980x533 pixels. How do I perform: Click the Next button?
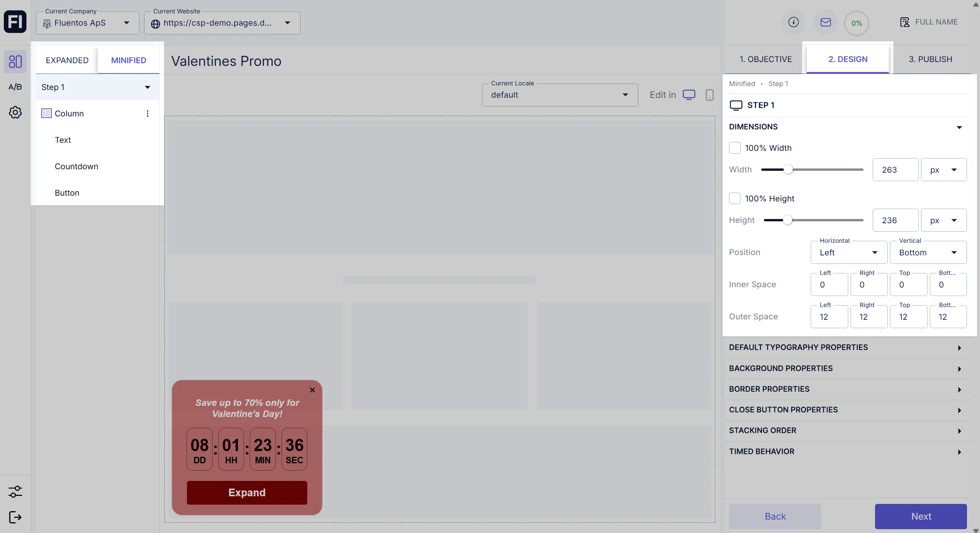pyautogui.click(x=921, y=516)
